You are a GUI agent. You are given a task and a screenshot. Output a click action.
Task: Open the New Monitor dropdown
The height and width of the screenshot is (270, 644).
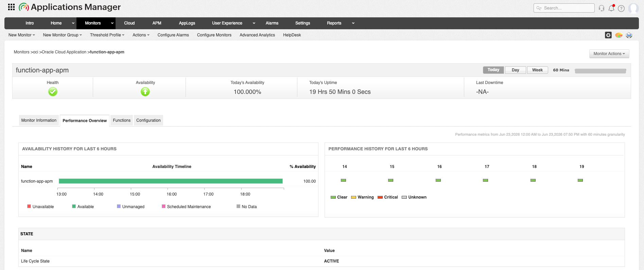coord(22,35)
